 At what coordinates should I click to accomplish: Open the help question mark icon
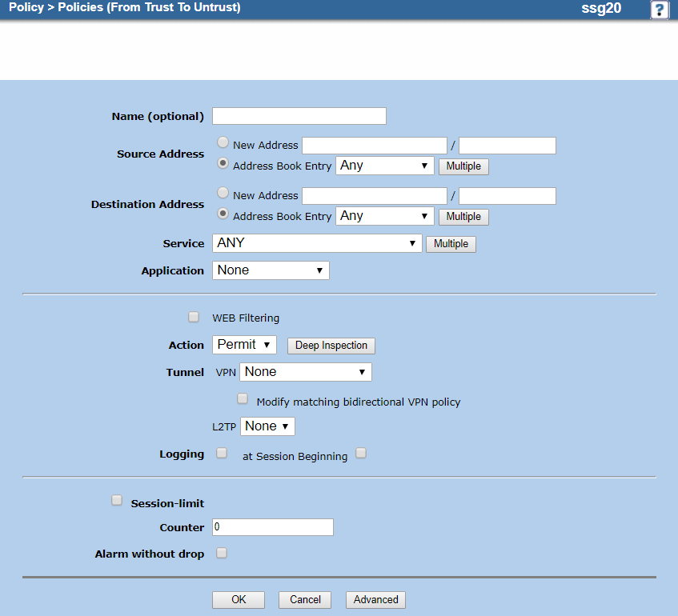pyautogui.click(x=659, y=10)
